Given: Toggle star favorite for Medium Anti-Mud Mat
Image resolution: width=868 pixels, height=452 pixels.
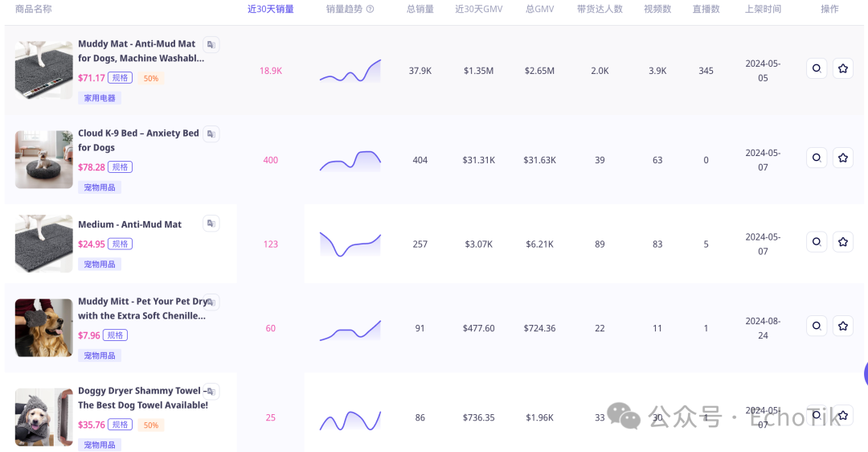Looking at the screenshot, I should [843, 241].
